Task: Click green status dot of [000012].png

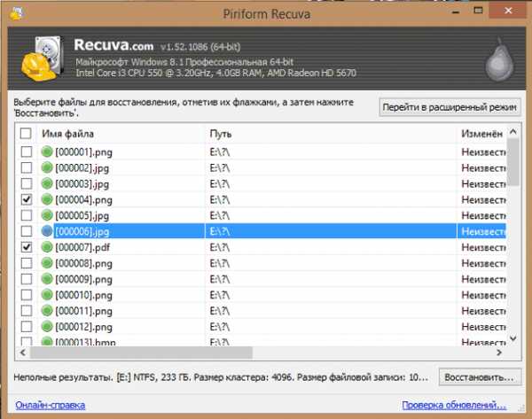Action: [x=47, y=327]
